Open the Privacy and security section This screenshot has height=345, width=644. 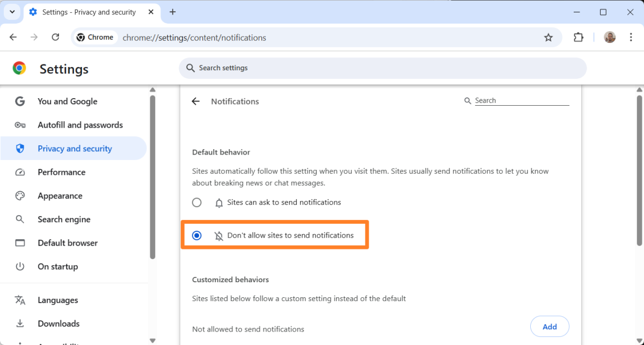pyautogui.click(x=75, y=148)
